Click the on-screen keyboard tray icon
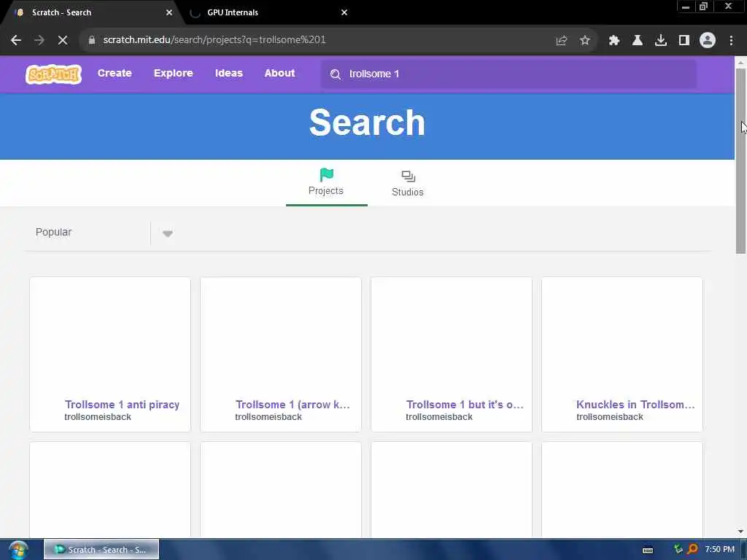Image resolution: width=747 pixels, height=560 pixels. pos(648,550)
